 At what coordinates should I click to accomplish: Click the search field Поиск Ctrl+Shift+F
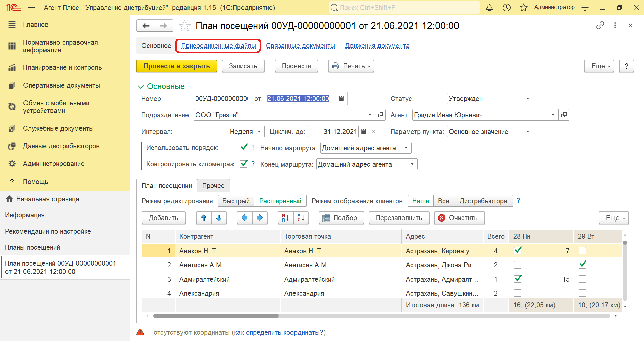(404, 7)
